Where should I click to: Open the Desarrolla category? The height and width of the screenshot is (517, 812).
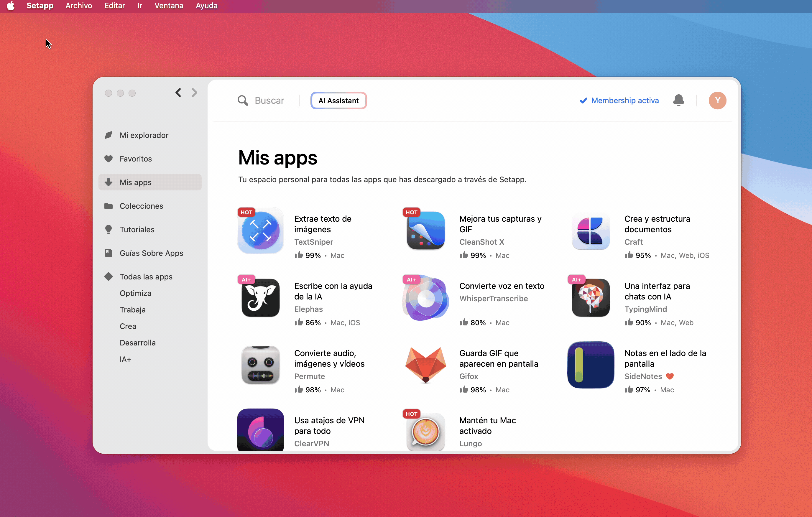138,343
